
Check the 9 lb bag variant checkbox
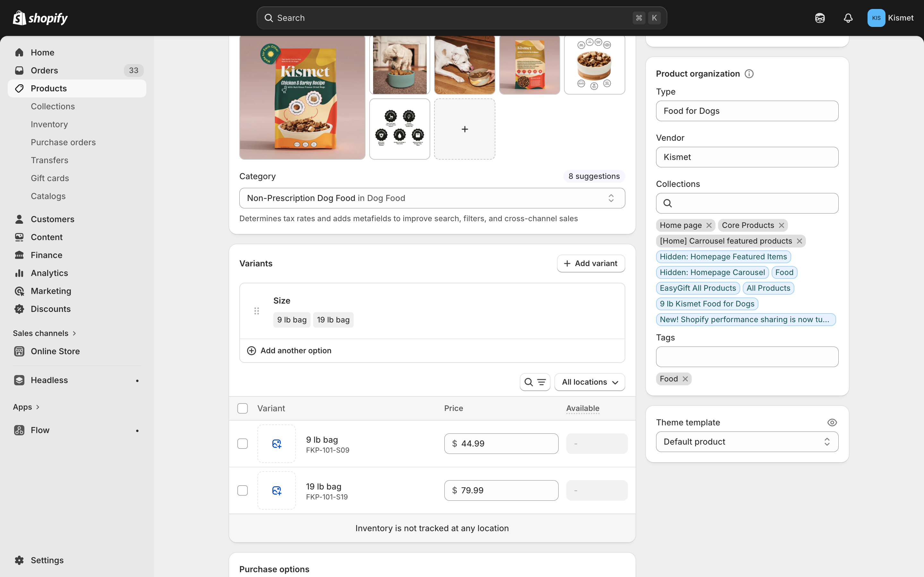(x=243, y=443)
